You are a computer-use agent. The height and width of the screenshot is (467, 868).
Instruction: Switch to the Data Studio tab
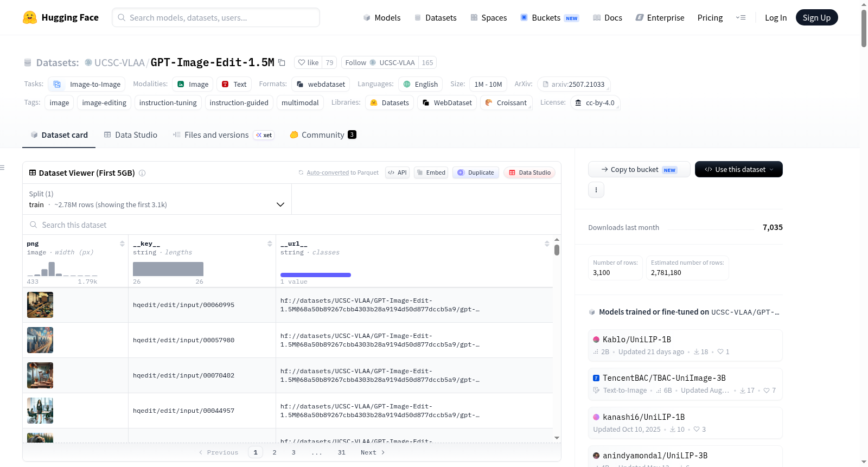click(130, 135)
